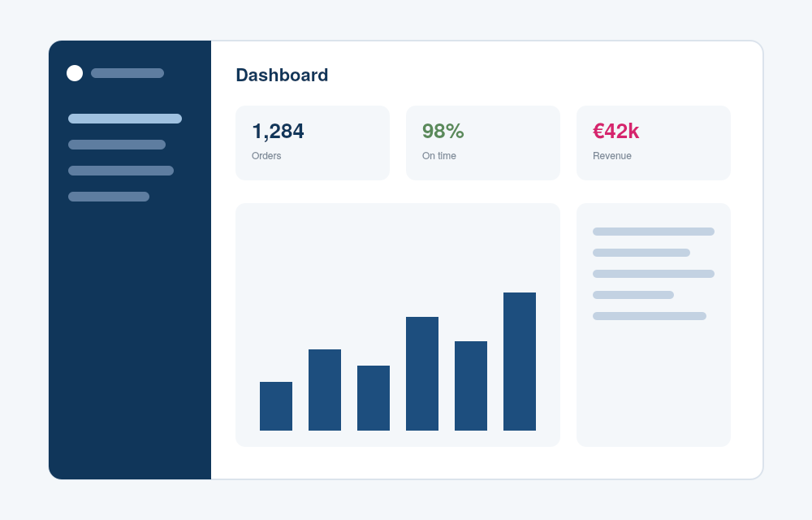Open the 98% On time card

pyautogui.click(x=482, y=143)
